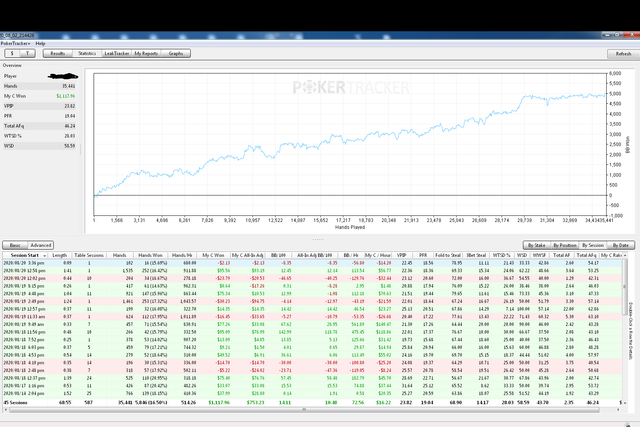
Task: Select session row 2020/08/20 3:36 pm
Action: (x=313, y=263)
